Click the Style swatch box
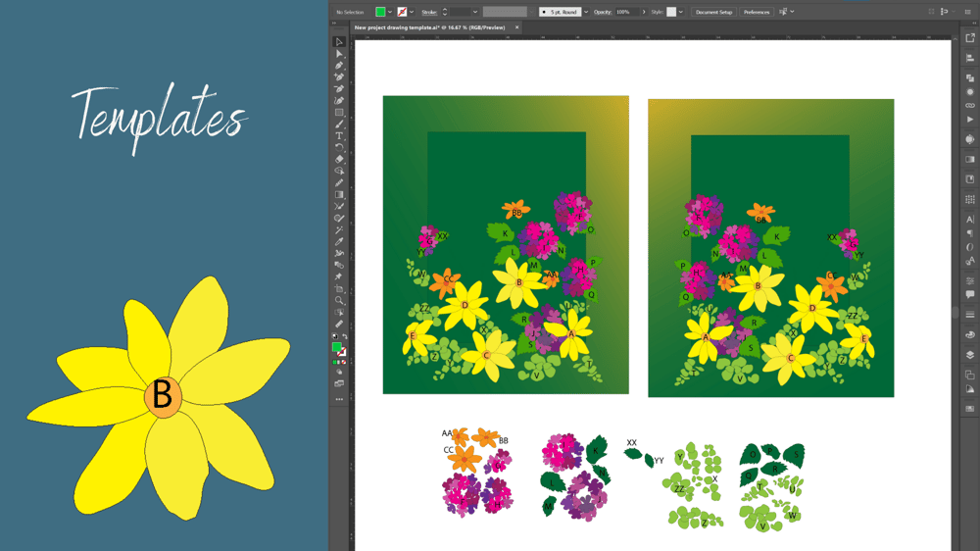Viewport: 980px width, 551px height. coord(671,12)
